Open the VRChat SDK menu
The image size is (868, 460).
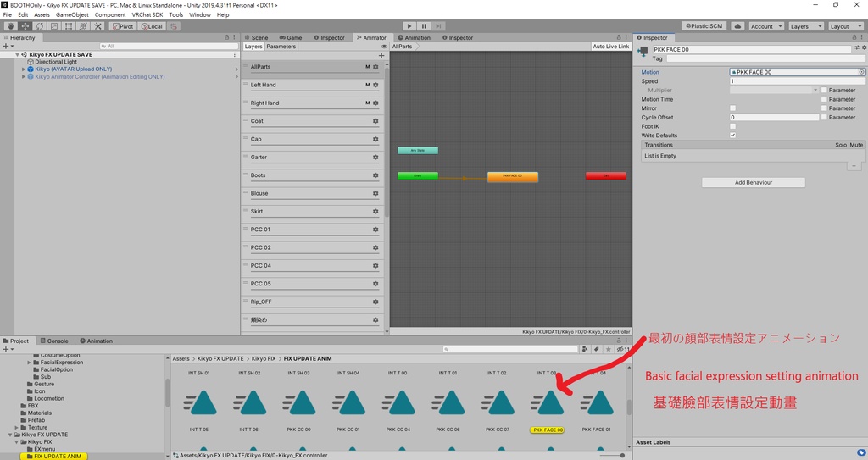click(x=147, y=15)
